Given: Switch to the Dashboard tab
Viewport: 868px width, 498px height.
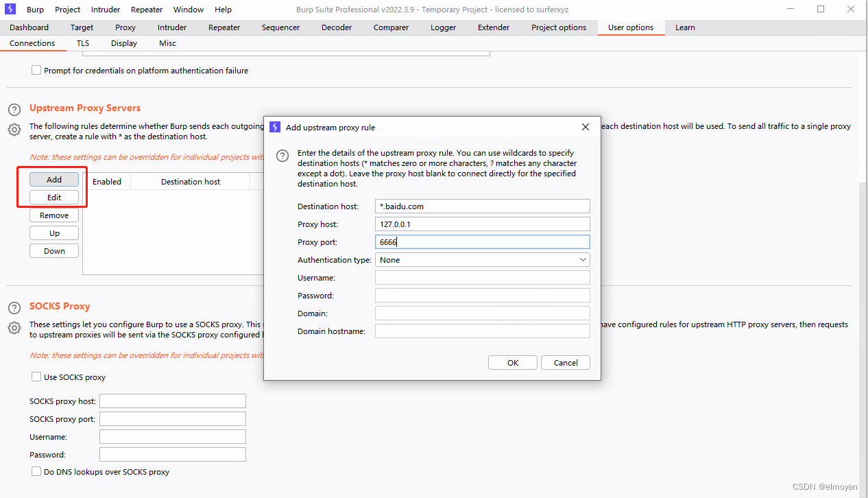Looking at the screenshot, I should click(x=29, y=27).
